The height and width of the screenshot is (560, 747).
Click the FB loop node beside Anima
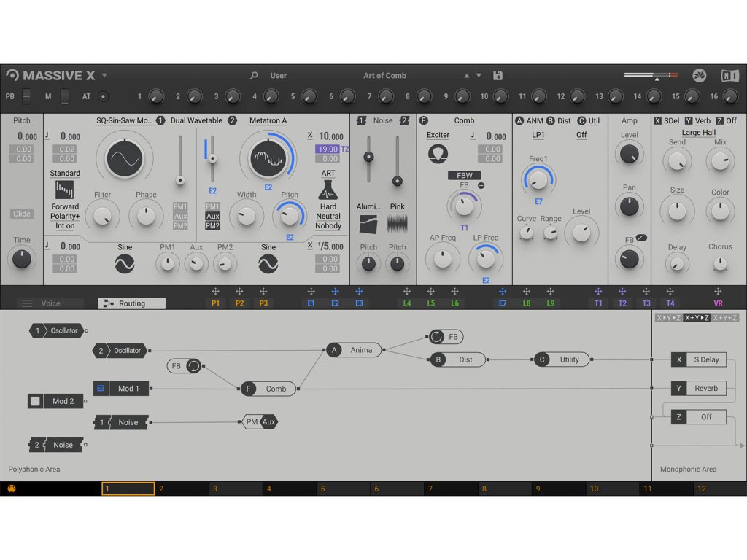coord(446,337)
